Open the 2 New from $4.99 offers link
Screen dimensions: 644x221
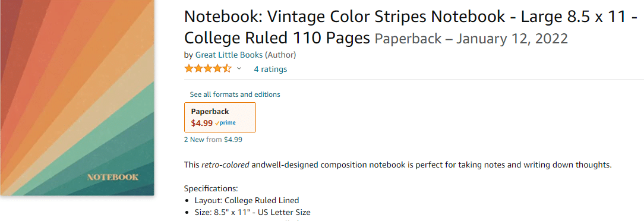coord(213,140)
